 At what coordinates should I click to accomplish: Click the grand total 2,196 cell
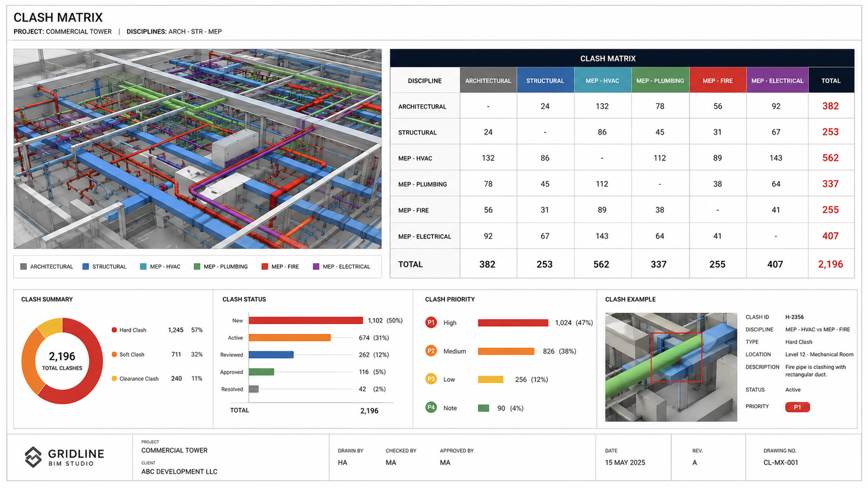[x=831, y=264]
